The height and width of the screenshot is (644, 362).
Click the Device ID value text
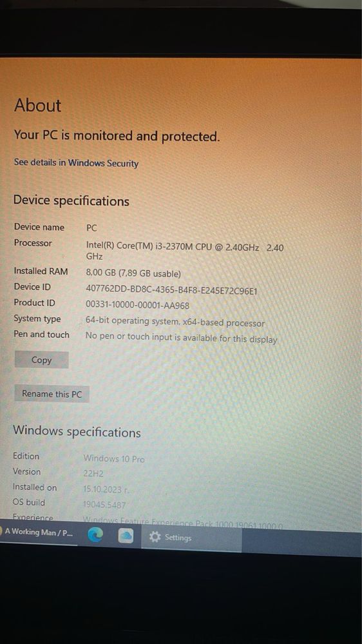point(171,290)
